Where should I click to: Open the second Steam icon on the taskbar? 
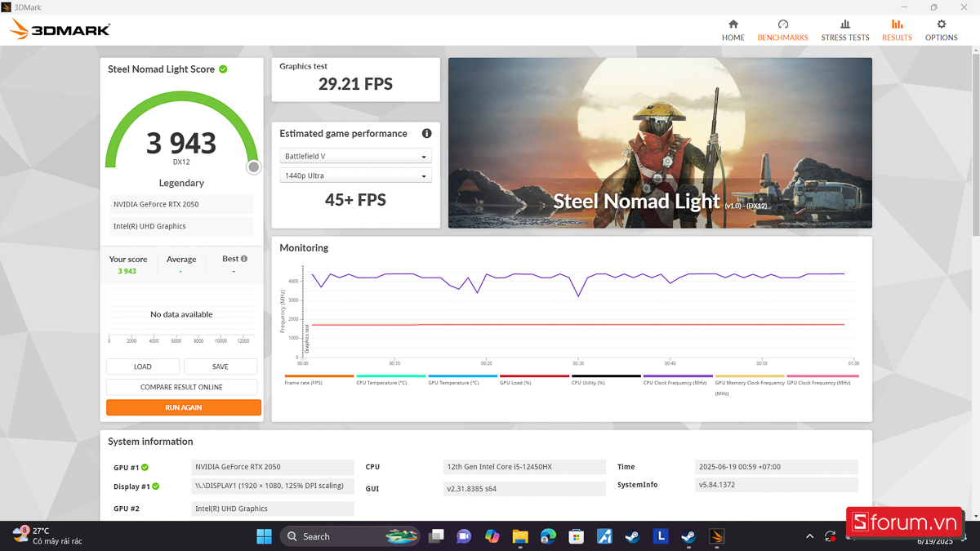pyautogui.click(x=688, y=536)
